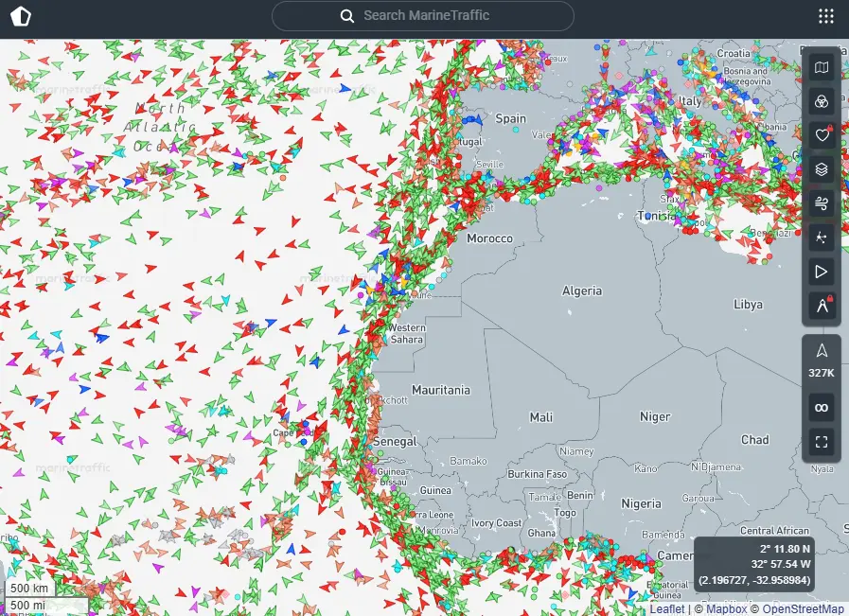Open the vessel filters (three circles) icon

822,102
